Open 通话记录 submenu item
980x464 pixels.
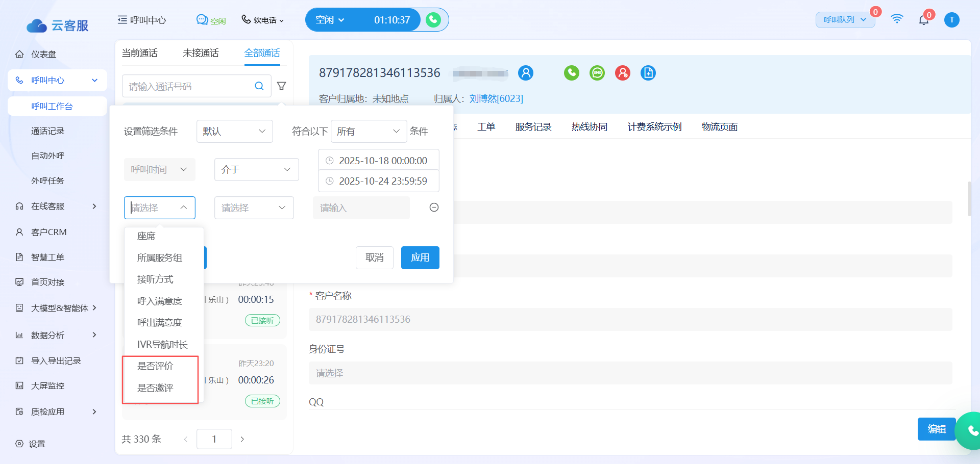tap(47, 131)
